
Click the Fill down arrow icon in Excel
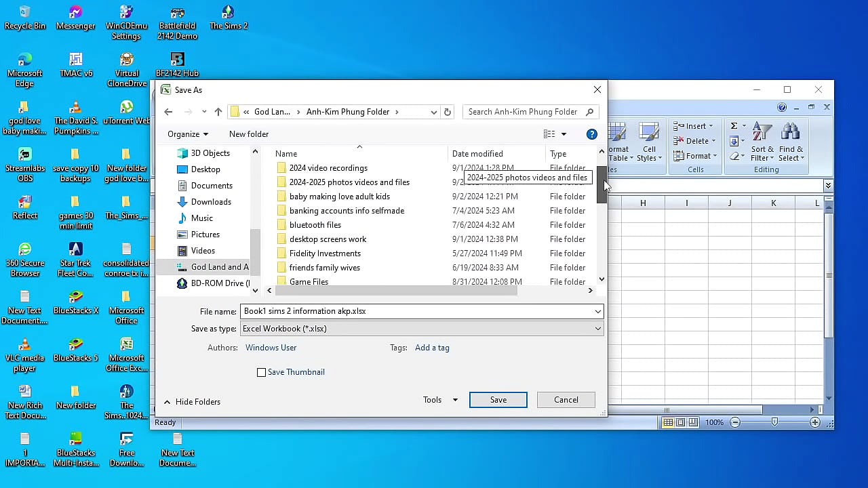(734, 141)
